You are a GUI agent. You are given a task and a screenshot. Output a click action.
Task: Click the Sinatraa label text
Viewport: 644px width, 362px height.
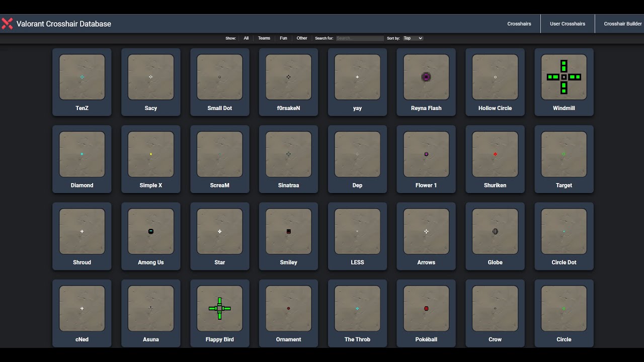[289, 185]
